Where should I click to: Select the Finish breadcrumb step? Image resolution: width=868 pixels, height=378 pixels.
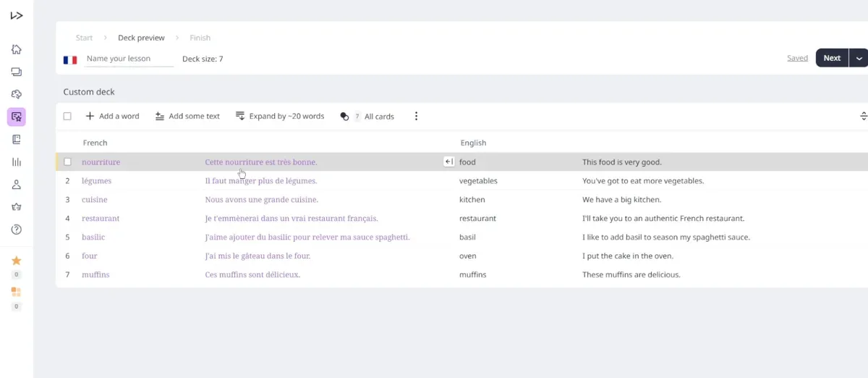point(200,38)
